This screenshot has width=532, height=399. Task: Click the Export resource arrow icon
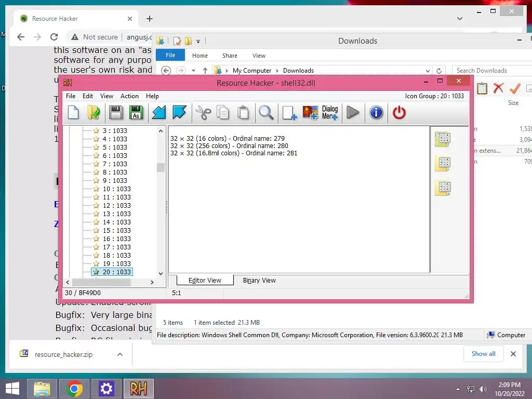[179, 113]
